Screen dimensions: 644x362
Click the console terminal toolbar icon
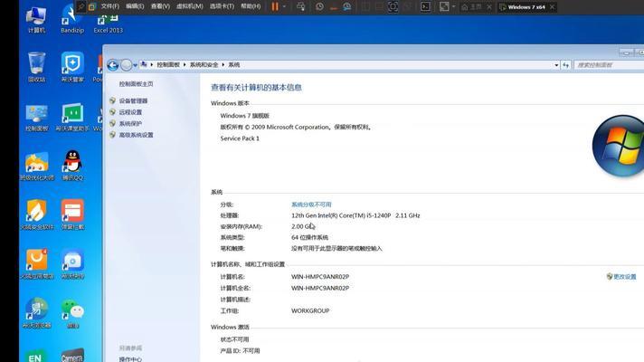click(x=425, y=6)
